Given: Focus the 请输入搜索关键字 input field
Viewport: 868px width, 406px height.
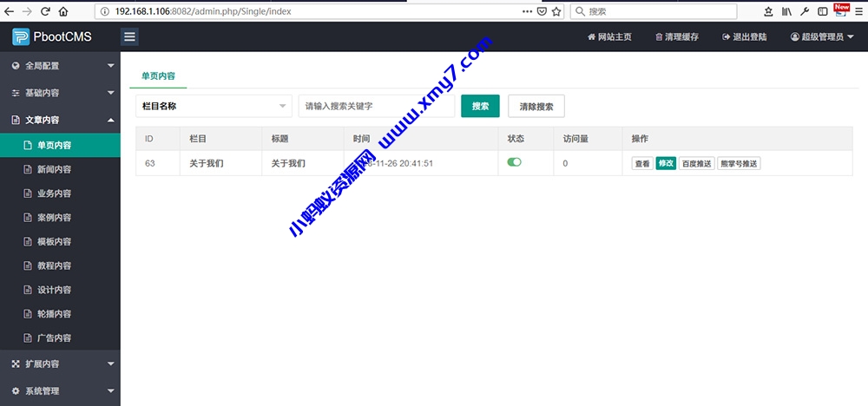Looking at the screenshot, I should pyautogui.click(x=377, y=106).
